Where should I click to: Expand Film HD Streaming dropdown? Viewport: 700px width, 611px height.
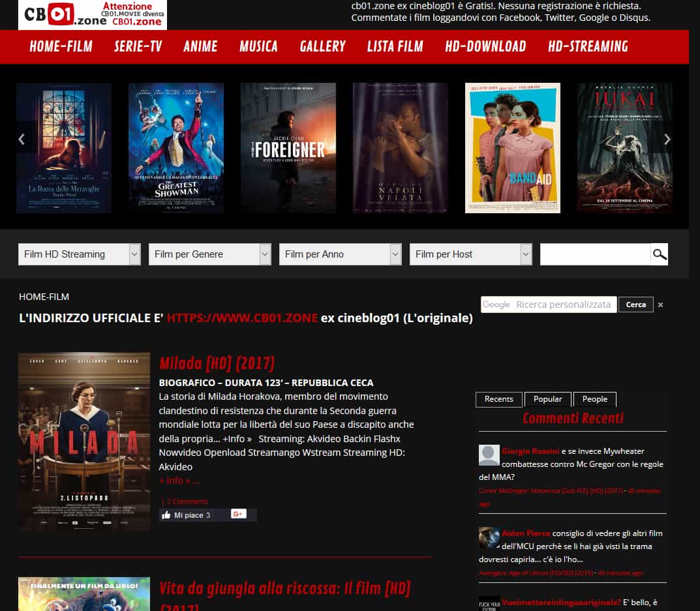coord(80,254)
